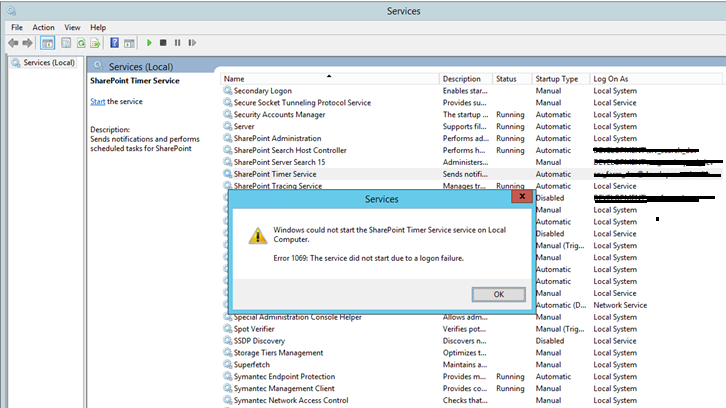Viewport: 726px width, 408px height.
Task: Start the service with green play icon
Action: pyautogui.click(x=149, y=43)
